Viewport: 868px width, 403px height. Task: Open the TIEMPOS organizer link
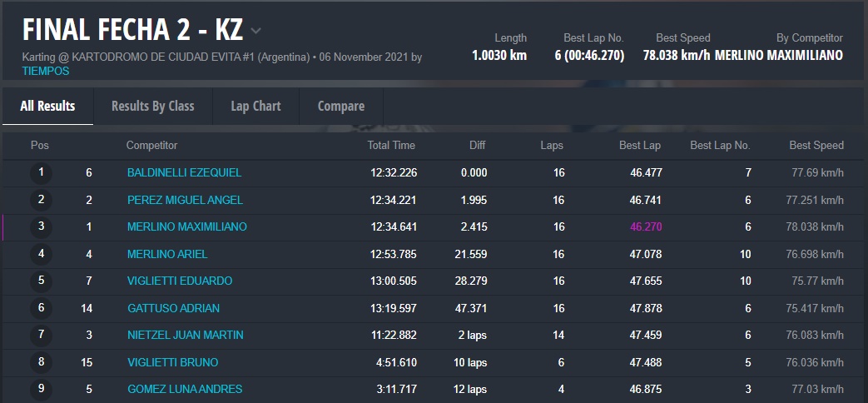pos(47,71)
